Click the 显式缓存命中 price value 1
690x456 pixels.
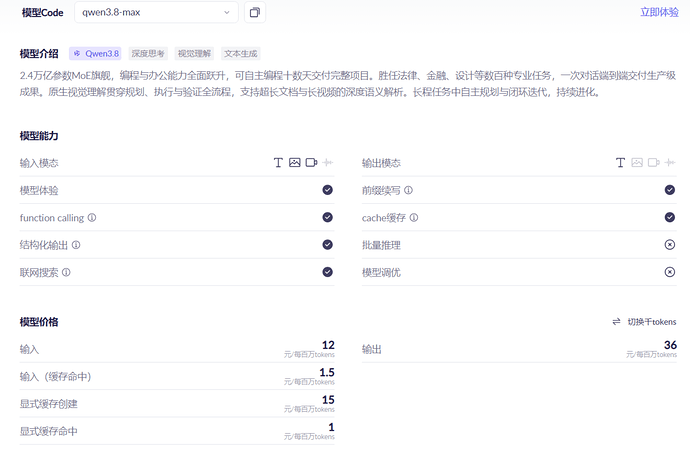pyautogui.click(x=331, y=427)
